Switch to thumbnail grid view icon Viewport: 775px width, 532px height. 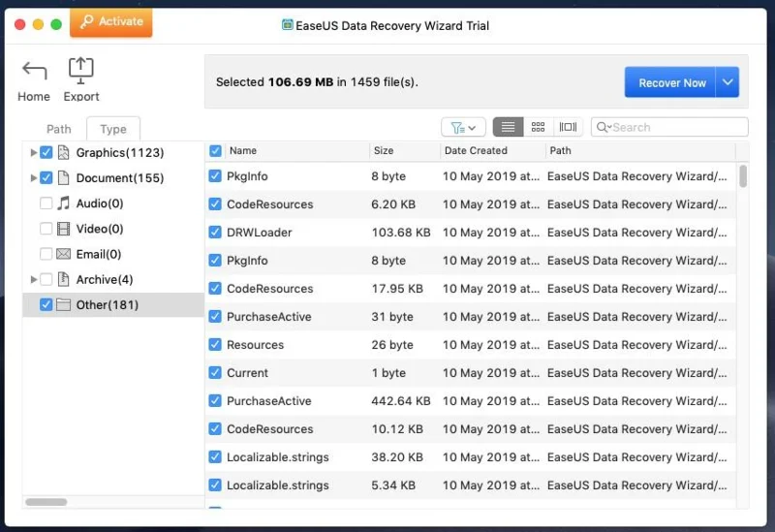pyautogui.click(x=538, y=127)
